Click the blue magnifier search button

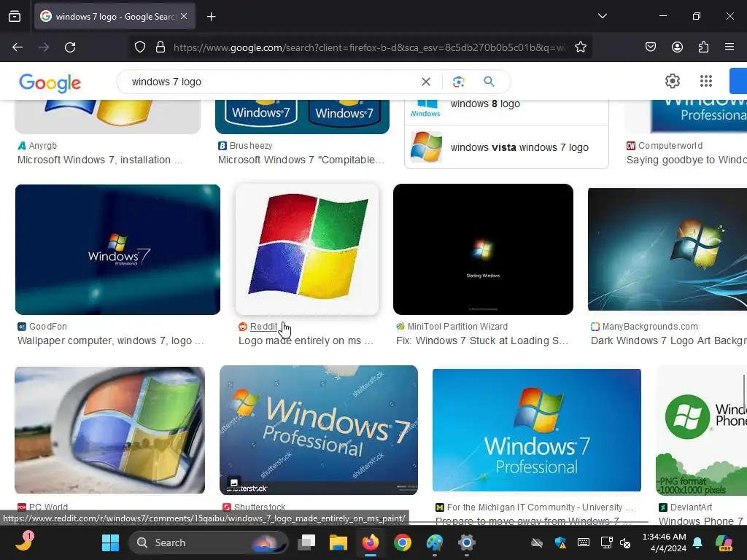click(x=489, y=82)
